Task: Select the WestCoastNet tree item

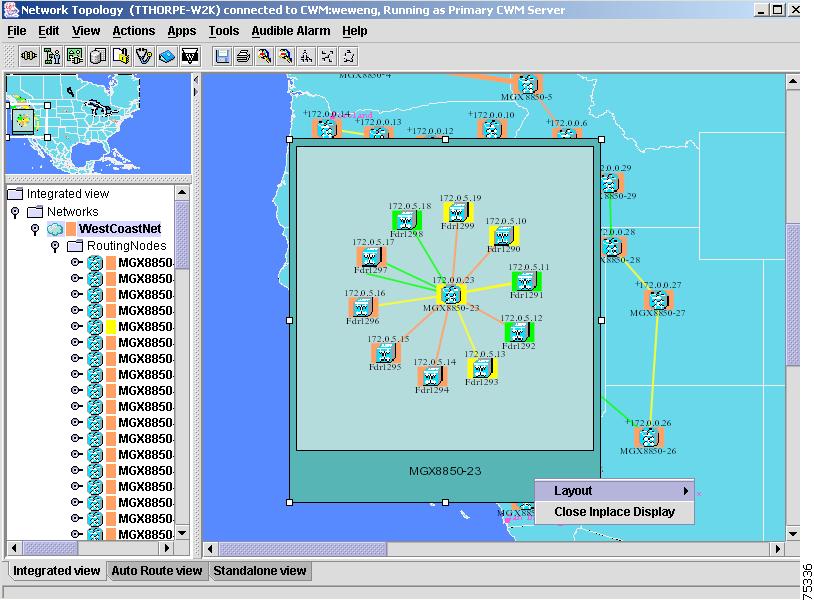Action: tap(120, 229)
